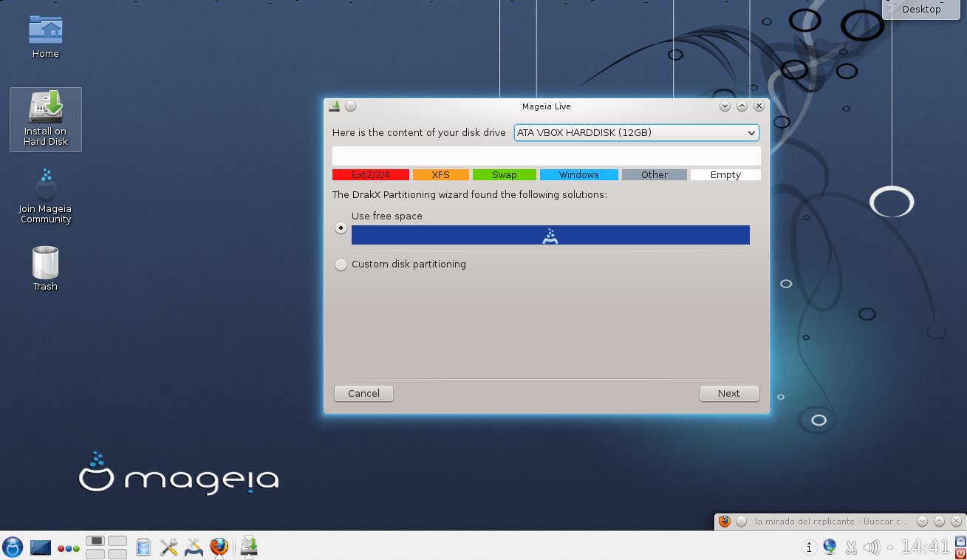Image resolution: width=967 pixels, height=560 pixels.
Task: Click the red power/leave button
Action: pos(960,553)
